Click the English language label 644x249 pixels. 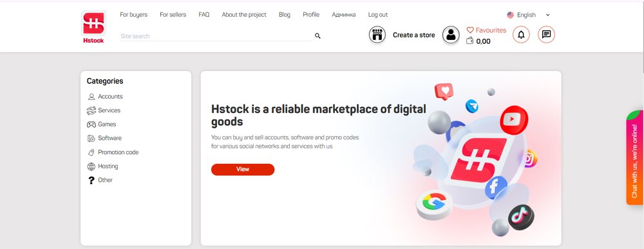[526, 15]
